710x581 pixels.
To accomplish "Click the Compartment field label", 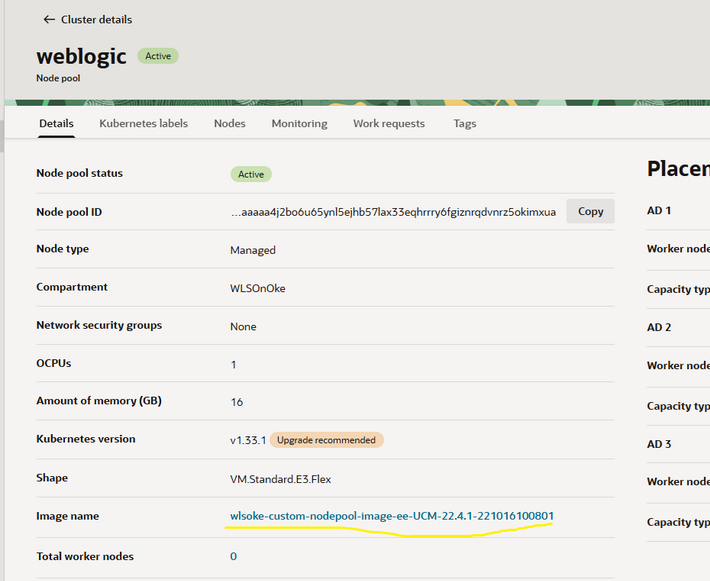I will 72,287.
